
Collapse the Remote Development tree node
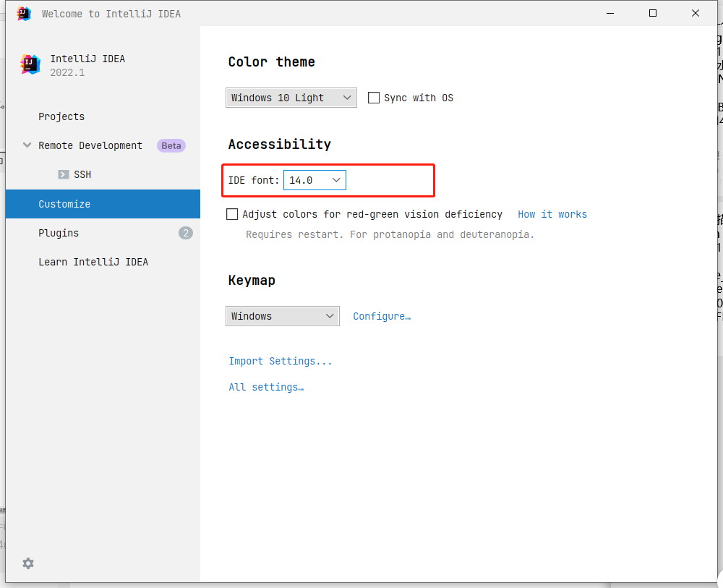27,145
